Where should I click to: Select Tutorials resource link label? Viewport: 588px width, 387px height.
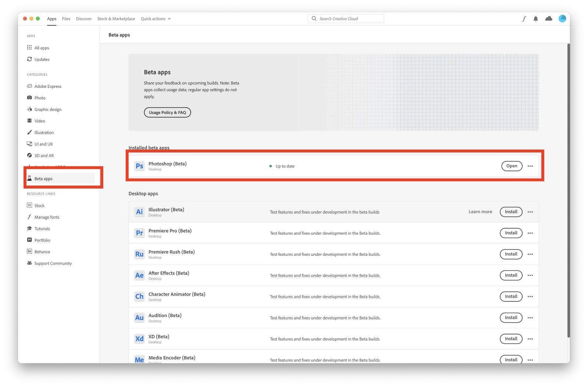click(x=42, y=229)
